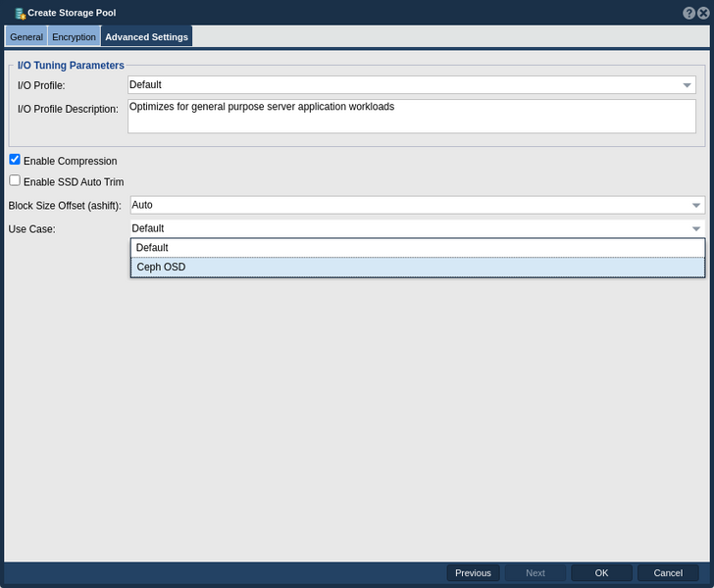Viewport: 714px width, 588px height.
Task: Click the Cancel button
Action: [x=668, y=573]
